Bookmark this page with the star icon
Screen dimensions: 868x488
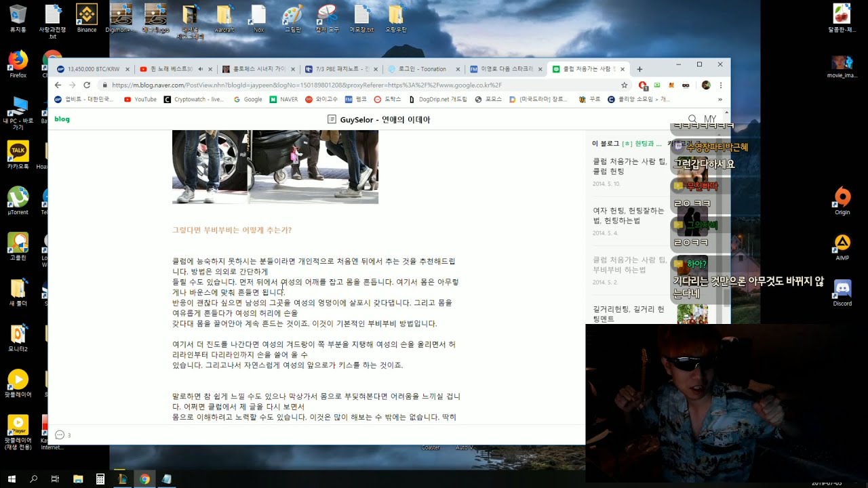tap(625, 85)
